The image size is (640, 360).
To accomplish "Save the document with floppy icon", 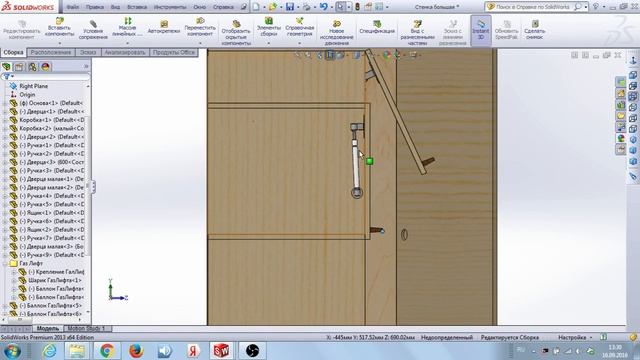I will coord(289,7).
